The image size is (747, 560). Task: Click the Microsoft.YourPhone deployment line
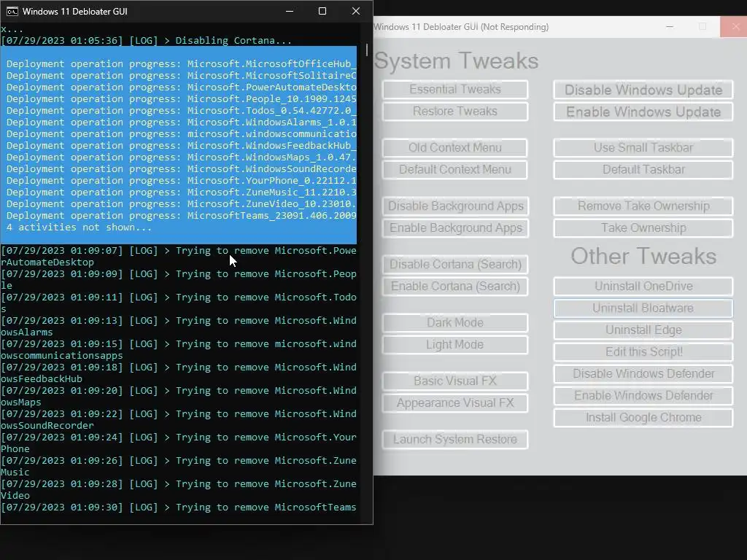[181, 181]
